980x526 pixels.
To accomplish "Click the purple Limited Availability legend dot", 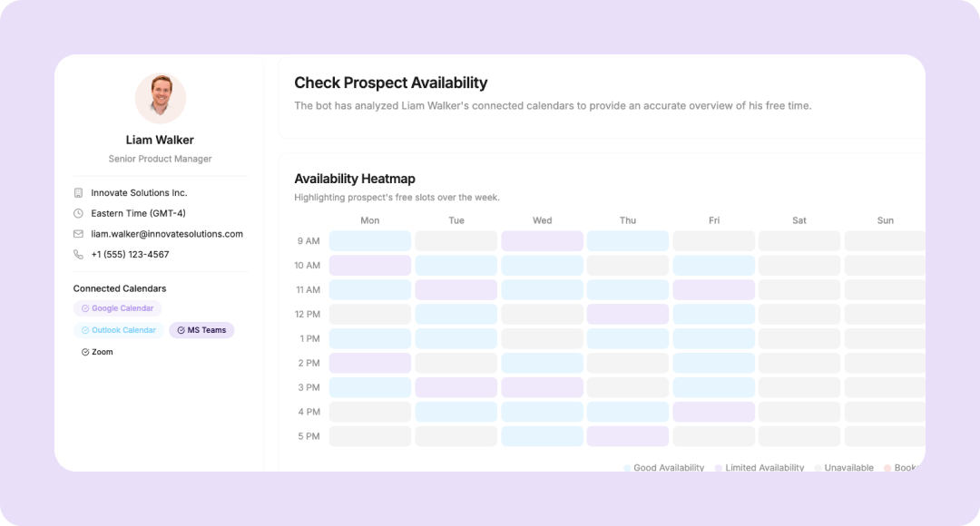I will tap(719, 468).
